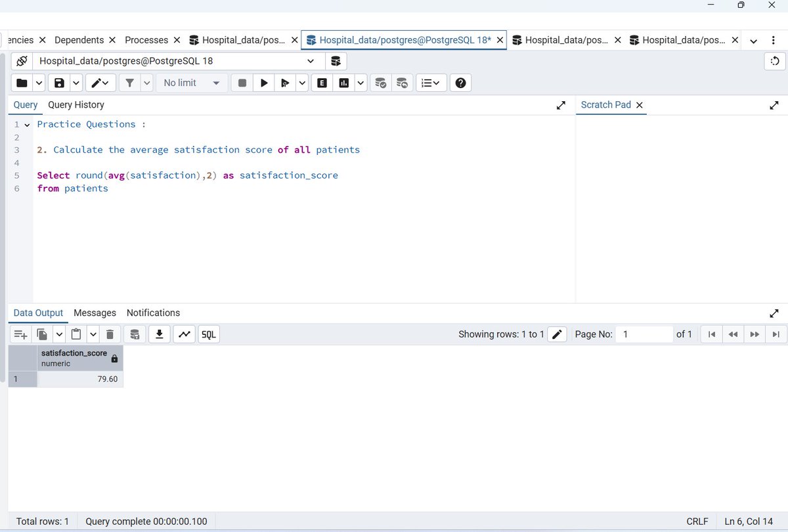Expand the Scratch Pad panel arrow
This screenshot has width=788, height=532.
click(x=775, y=105)
